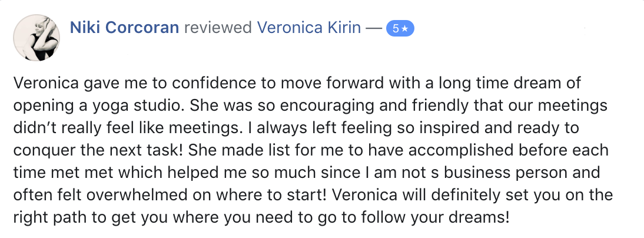
Task: Click Niki Corcoran's profile picture
Action: click(36, 37)
